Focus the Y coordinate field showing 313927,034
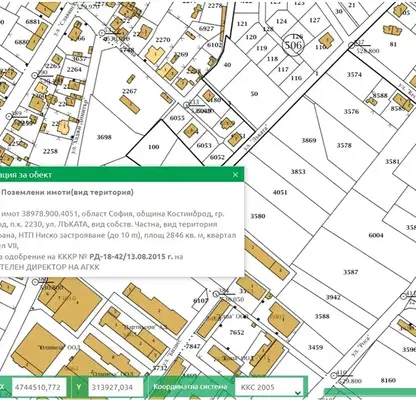 click(x=116, y=387)
